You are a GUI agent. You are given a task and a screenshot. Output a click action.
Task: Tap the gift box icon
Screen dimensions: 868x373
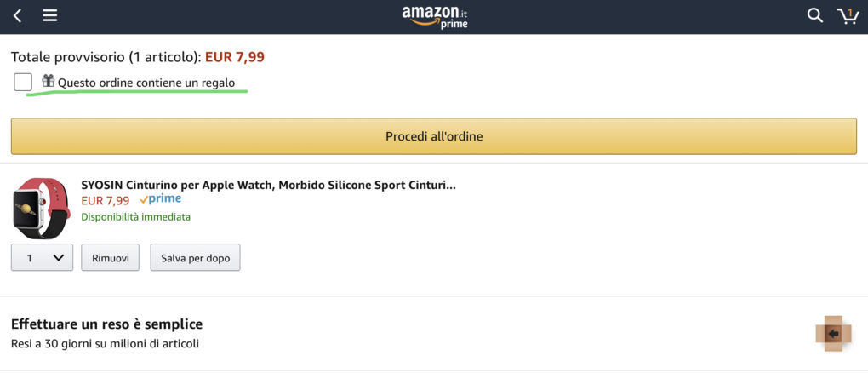49,81
